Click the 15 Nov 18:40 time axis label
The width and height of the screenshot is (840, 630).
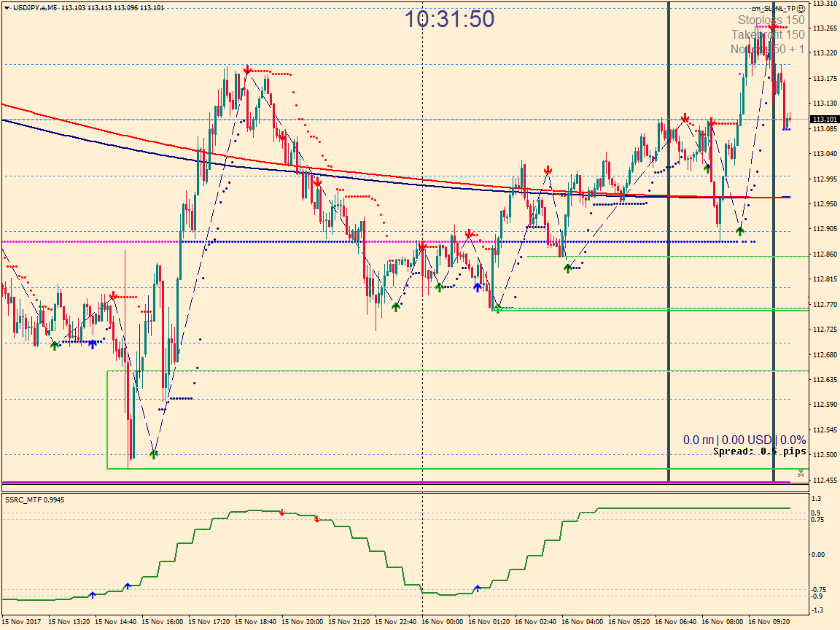255,622
